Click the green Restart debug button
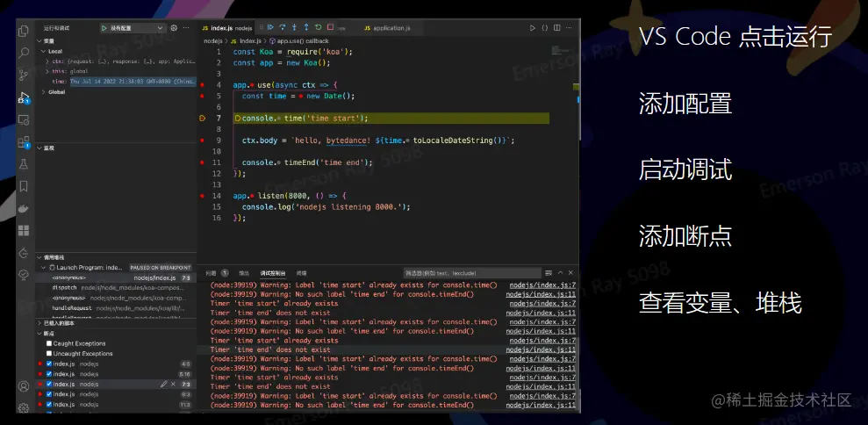The width and height of the screenshot is (868, 425). [319, 27]
